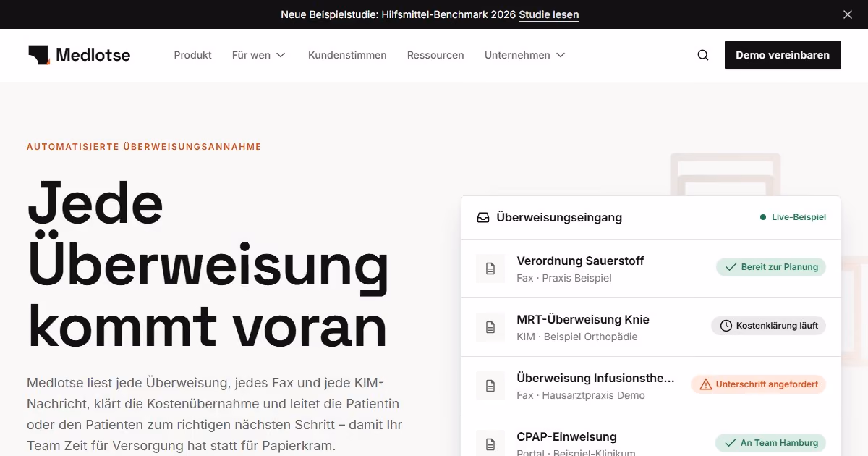
Task: Click the Bereit zur Planung status badge
Action: pyautogui.click(x=771, y=267)
